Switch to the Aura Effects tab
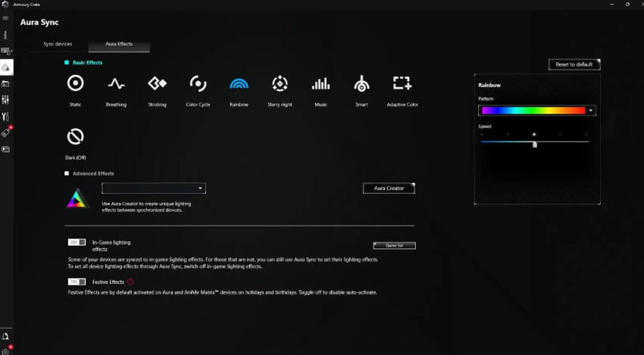The width and height of the screenshot is (644, 355). pyautogui.click(x=119, y=45)
